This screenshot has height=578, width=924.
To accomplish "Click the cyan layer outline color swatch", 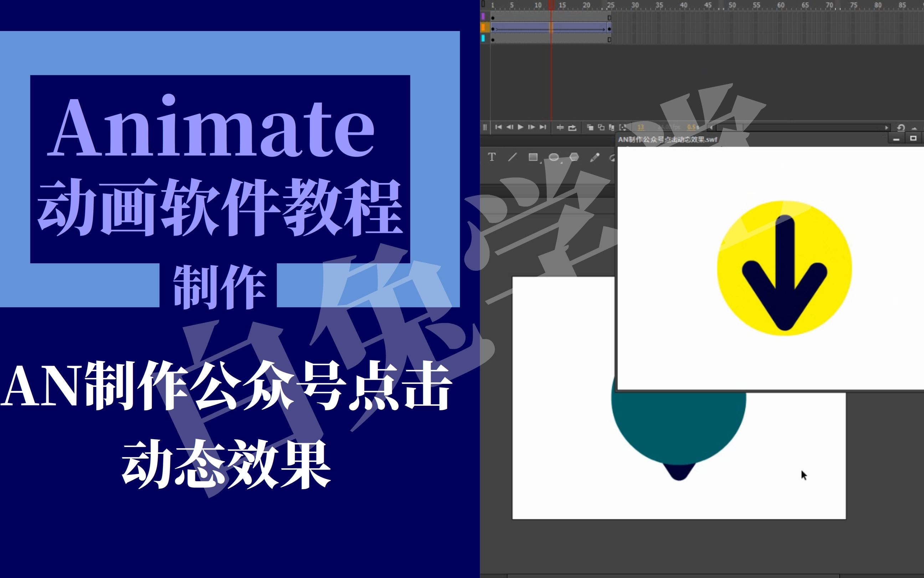I will (483, 38).
